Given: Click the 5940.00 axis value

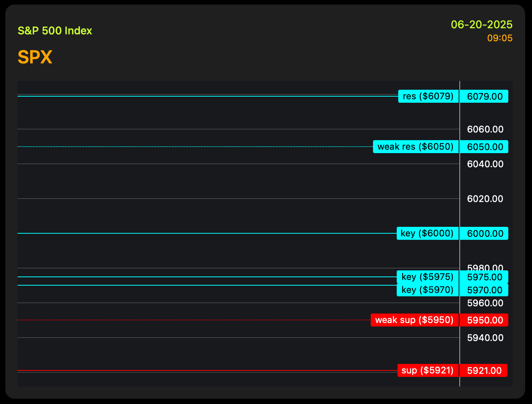Looking at the screenshot, I should (x=485, y=338).
